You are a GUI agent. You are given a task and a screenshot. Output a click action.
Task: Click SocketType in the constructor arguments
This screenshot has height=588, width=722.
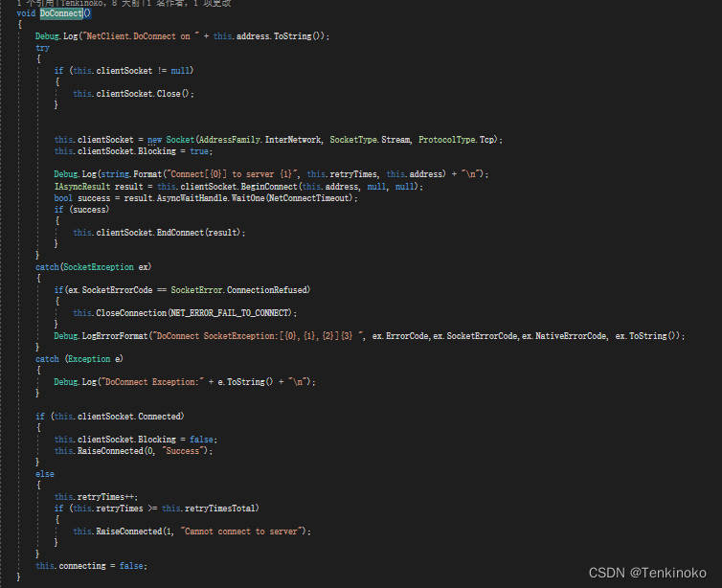353,140
